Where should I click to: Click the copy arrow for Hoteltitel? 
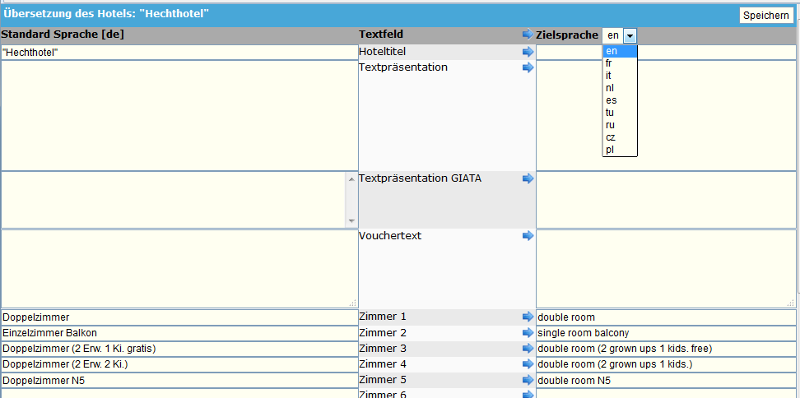point(528,52)
